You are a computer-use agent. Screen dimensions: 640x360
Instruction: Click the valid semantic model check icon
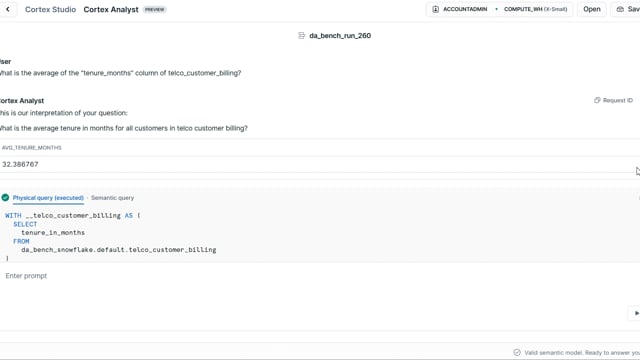[x=517, y=352]
